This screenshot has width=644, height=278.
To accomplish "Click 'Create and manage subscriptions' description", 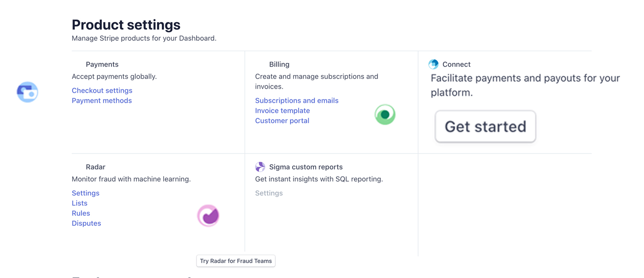I will (316, 82).
